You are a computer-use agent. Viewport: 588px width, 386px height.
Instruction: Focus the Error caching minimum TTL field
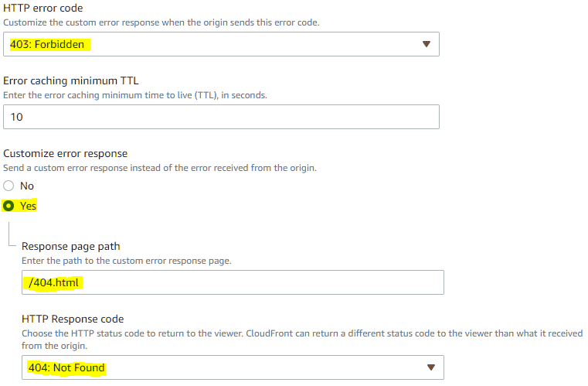[x=221, y=117]
